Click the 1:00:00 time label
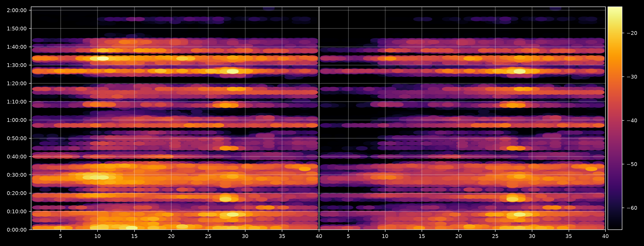The height and width of the screenshot is (246, 644). (17, 120)
